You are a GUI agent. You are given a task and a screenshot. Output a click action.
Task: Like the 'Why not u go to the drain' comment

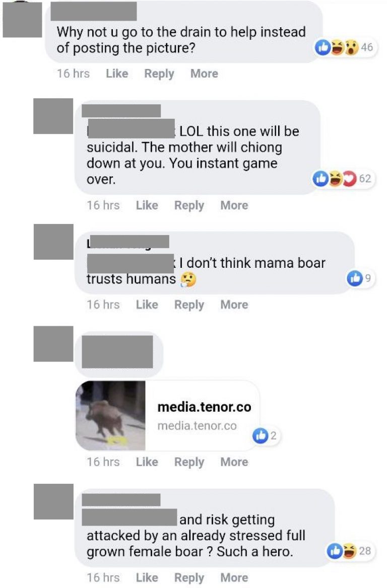117,73
